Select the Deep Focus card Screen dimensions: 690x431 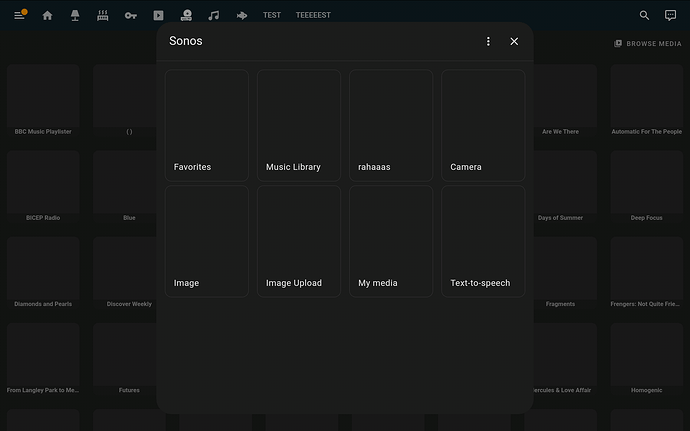point(646,187)
